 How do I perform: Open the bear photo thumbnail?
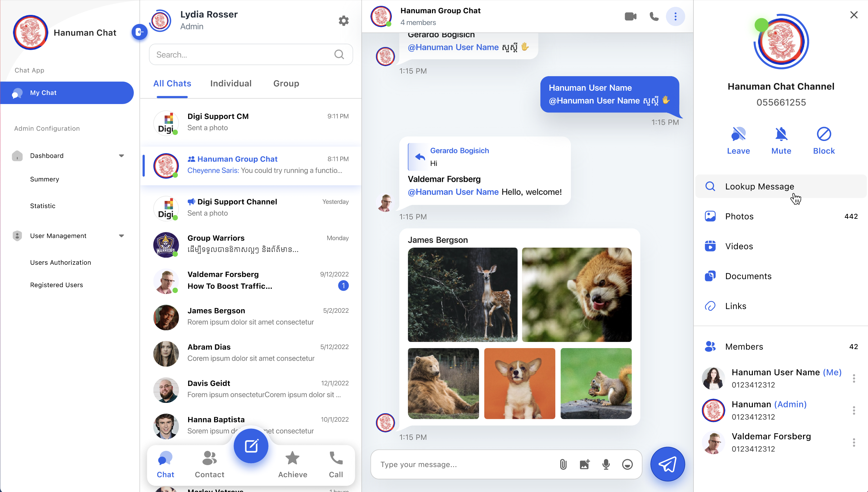pyautogui.click(x=443, y=383)
